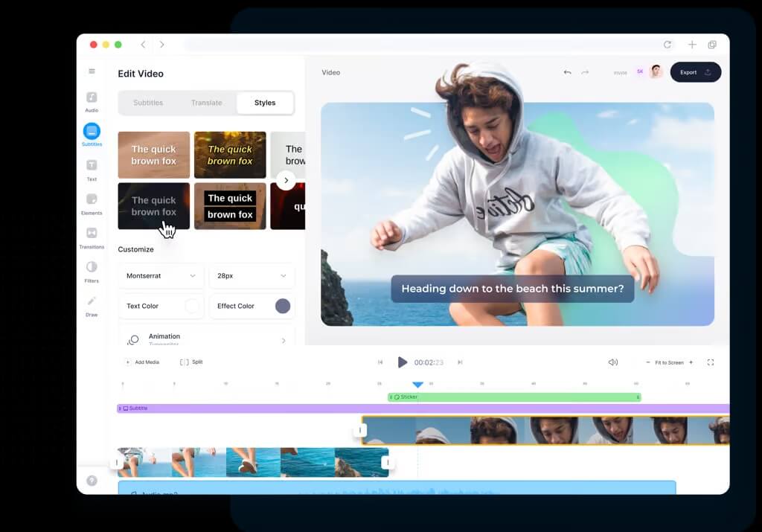Open the Elements panel

click(92, 204)
